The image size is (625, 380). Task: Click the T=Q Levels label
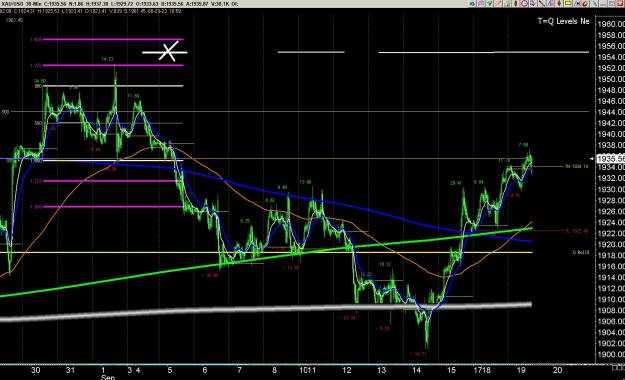tap(563, 21)
